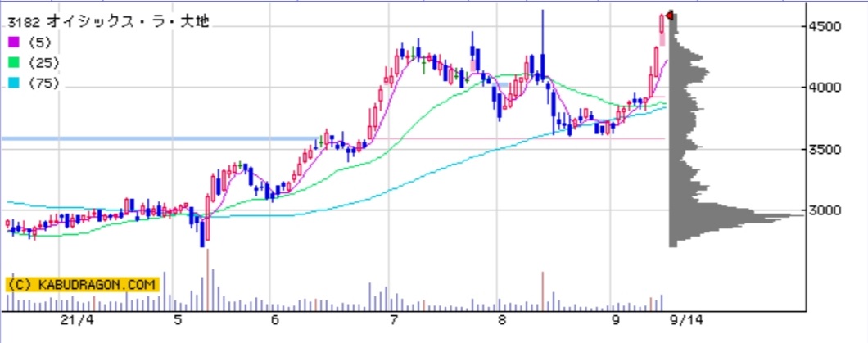Screen dimensions: 868x343
Task: Click the stock title 3182 オイシックス・ラ・大地
Action: click(x=108, y=21)
